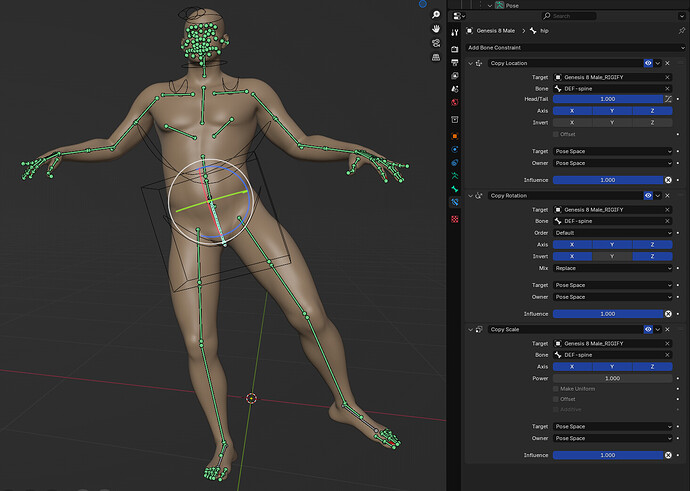Screen dimensions: 690x491
Task: Click the pan hand viewport gizmo
Action: tap(436, 29)
